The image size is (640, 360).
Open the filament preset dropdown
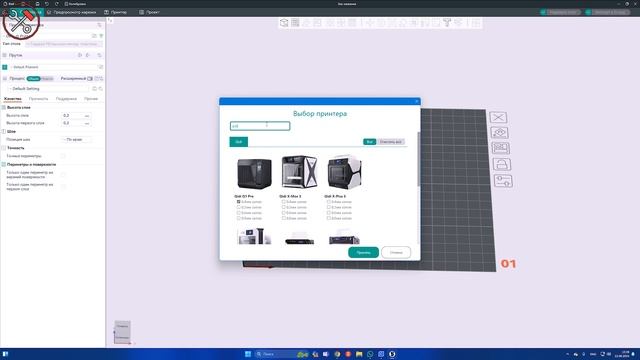(x=53, y=67)
